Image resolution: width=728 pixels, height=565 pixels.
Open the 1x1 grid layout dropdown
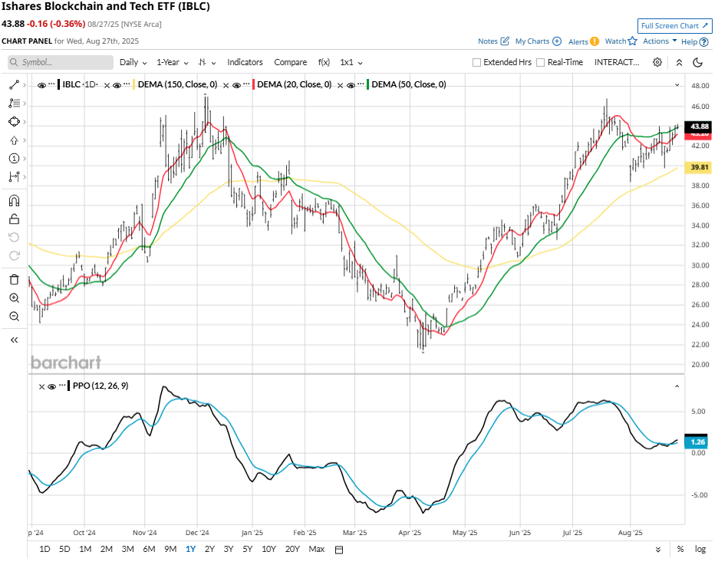pyautogui.click(x=351, y=62)
